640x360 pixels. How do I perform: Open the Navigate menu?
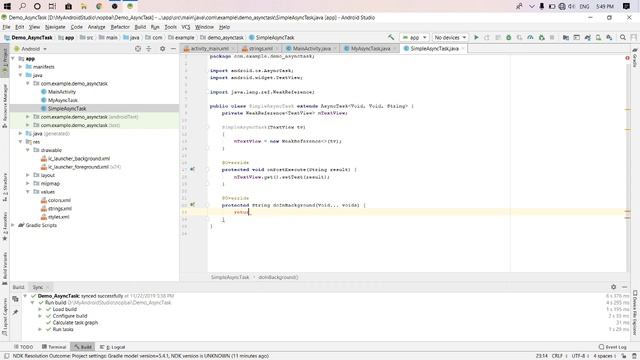(x=55, y=27)
